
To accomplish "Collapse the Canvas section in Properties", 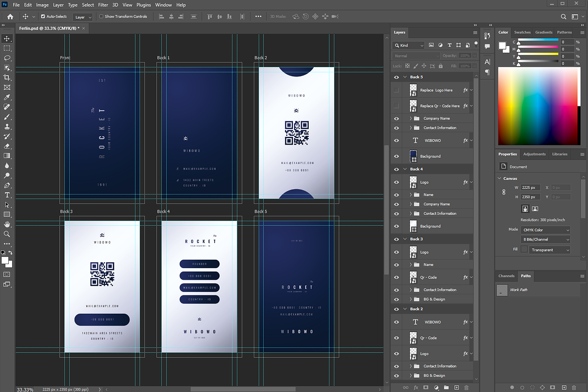I will tap(500, 178).
